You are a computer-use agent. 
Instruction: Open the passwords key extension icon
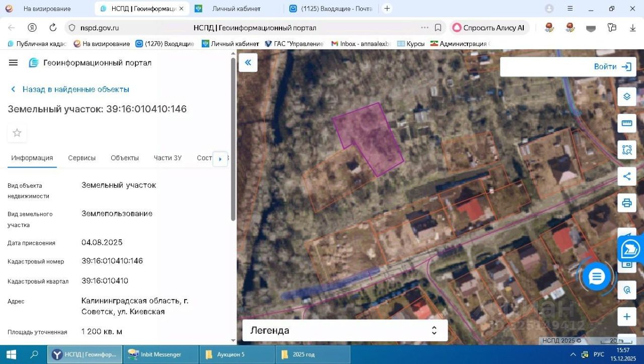point(612,28)
